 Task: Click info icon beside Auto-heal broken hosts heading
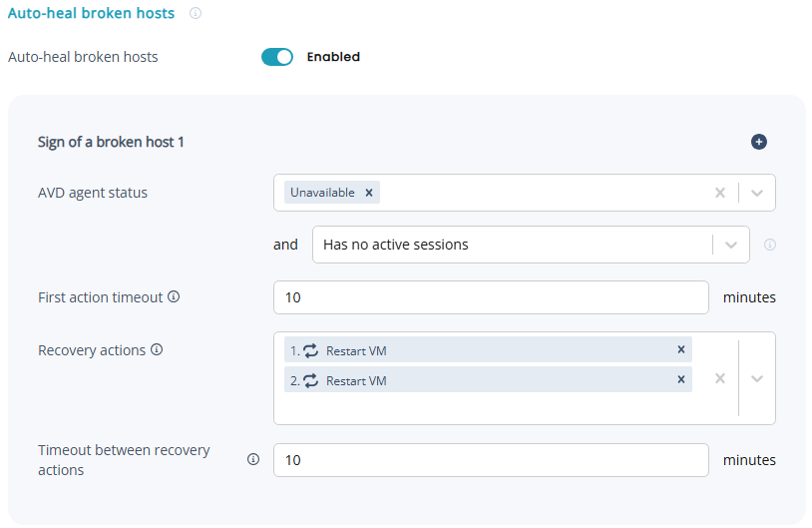tap(196, 14)
